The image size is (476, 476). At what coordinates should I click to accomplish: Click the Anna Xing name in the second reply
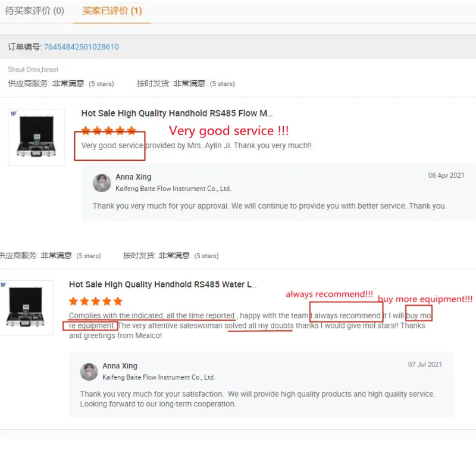tap(120, 366)
